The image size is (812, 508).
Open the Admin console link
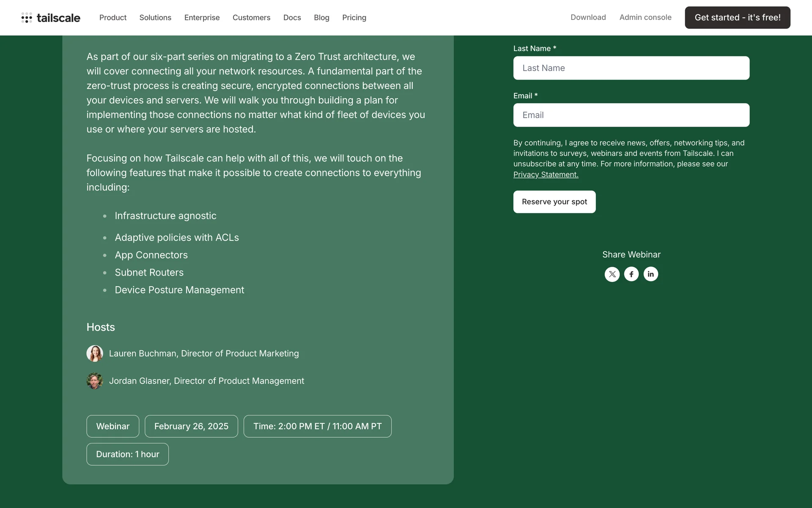tap(645, 17)
